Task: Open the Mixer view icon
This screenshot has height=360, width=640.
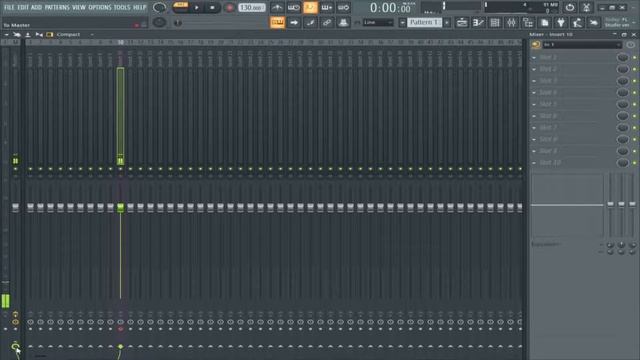Action: (511, 22)
